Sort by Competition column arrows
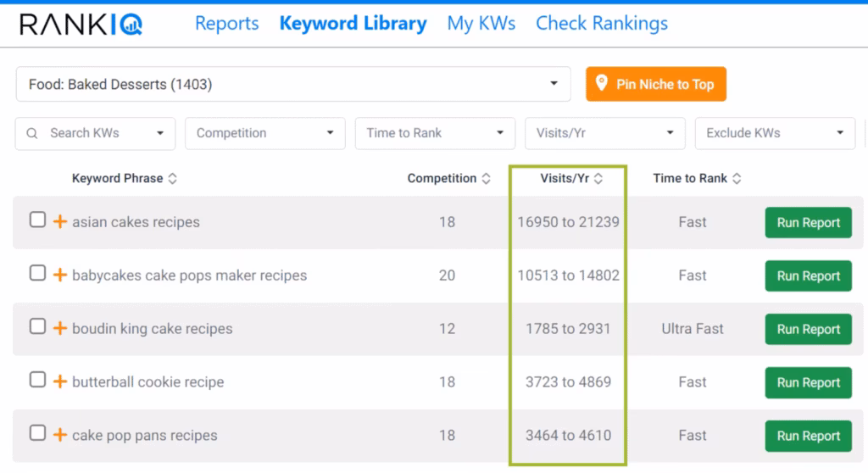 pos(487,179)
